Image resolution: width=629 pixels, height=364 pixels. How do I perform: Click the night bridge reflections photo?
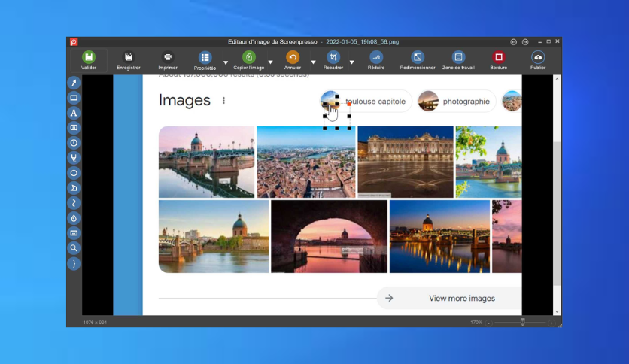(x=439, y=236)
